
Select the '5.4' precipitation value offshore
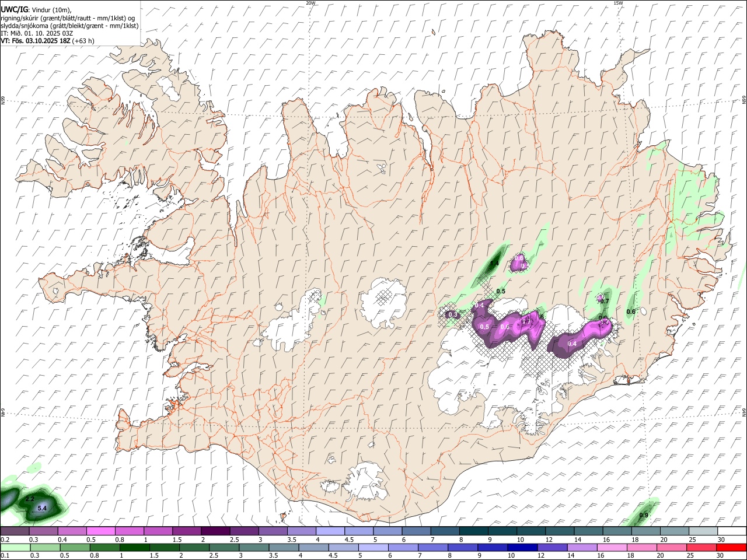[x=42, y=509]
